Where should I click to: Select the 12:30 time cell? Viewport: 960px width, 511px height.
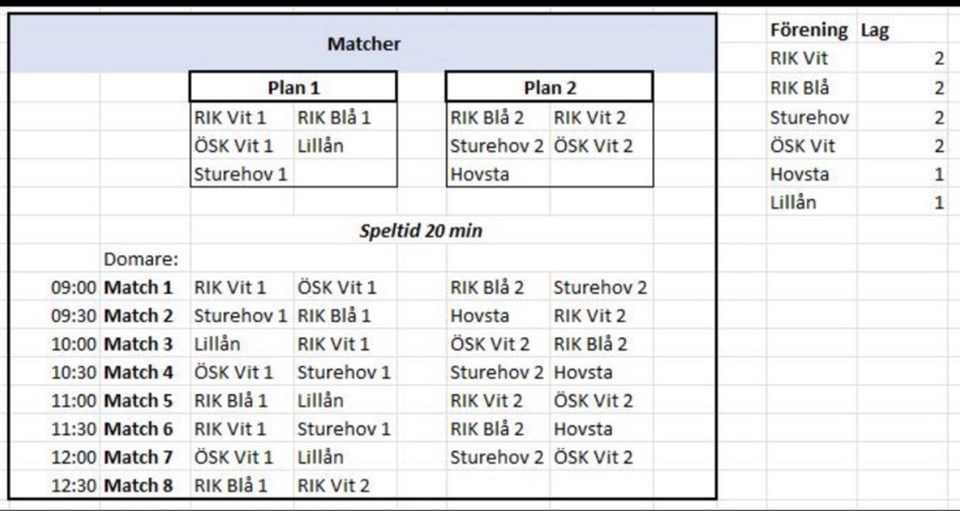(x=74, y=486)
